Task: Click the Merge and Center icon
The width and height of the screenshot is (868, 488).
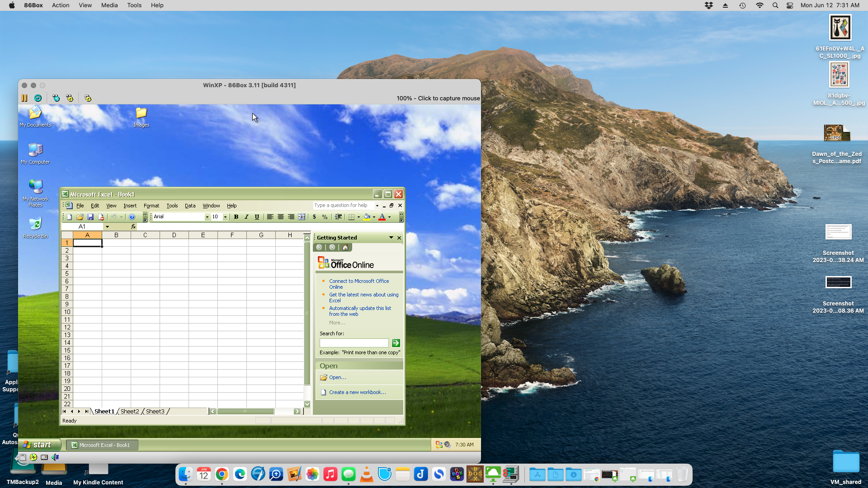Action: tap(302, 217)
